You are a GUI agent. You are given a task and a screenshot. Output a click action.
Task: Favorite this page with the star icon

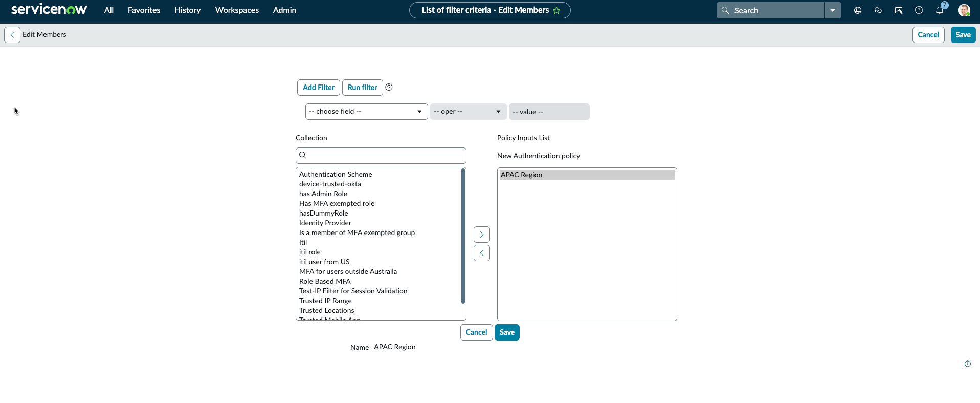pyautogui.click(x=556, y=10)
